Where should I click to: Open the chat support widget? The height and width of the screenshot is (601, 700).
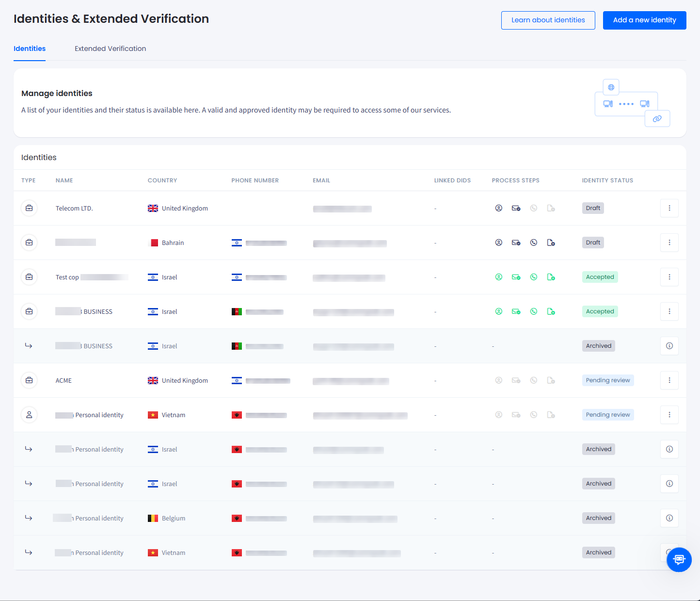point(679,559)
